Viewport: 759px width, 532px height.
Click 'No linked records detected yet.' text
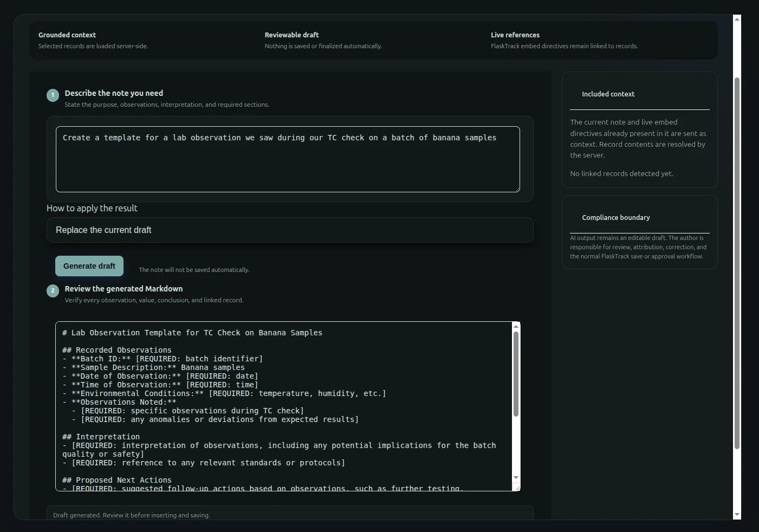pos(621,173)
